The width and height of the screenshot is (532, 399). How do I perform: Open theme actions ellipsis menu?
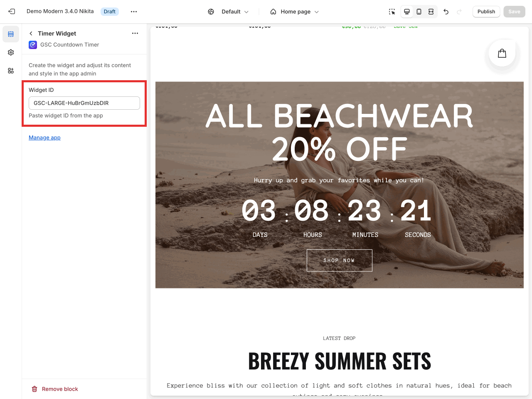[x=134, y=12]
